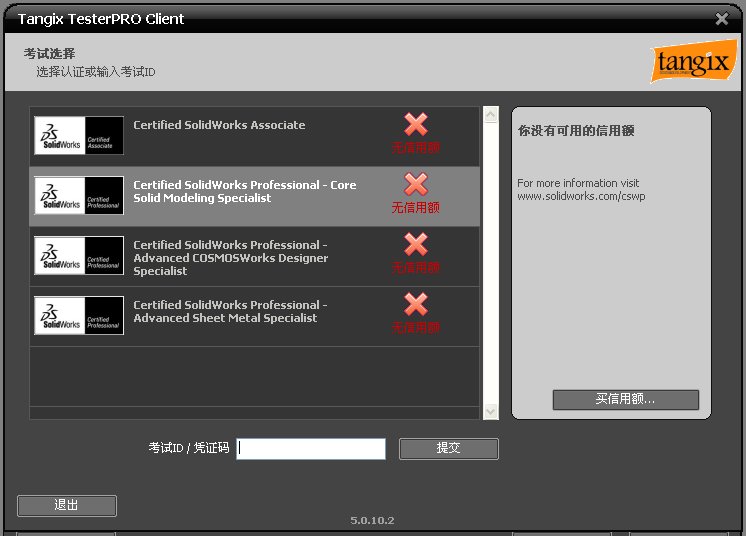Close the Tangix TesterPRO Client window
Image resolution: width=746 pixels, height=536 pixels.
click(x=722, y=19)
